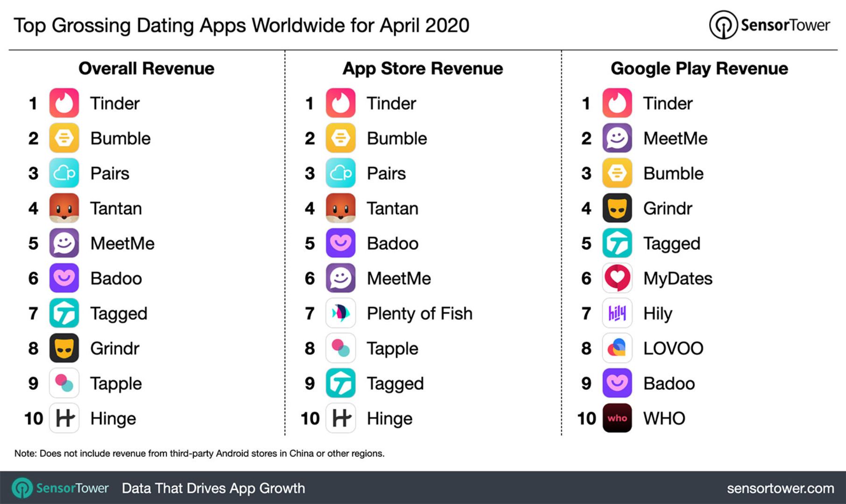The width and height of the screenshot is (846, 504).
Task: Click 'Badoo' text in Google Play Revenue list
Action: coord(669,383)
